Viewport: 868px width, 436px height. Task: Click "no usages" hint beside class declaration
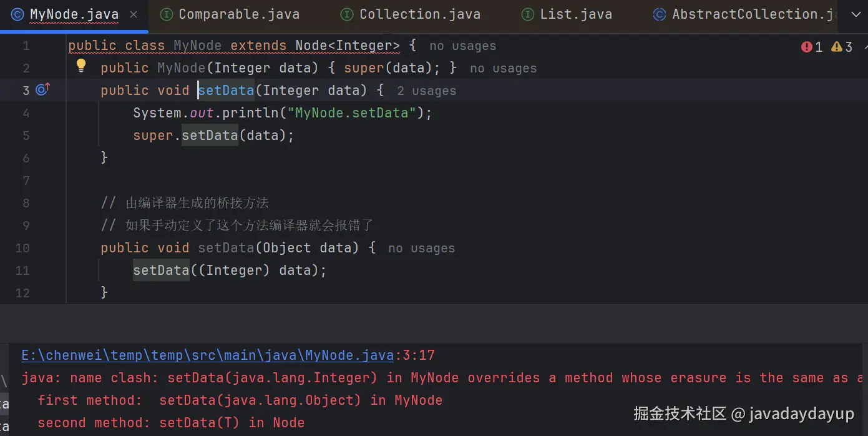(x=462, y=46)
